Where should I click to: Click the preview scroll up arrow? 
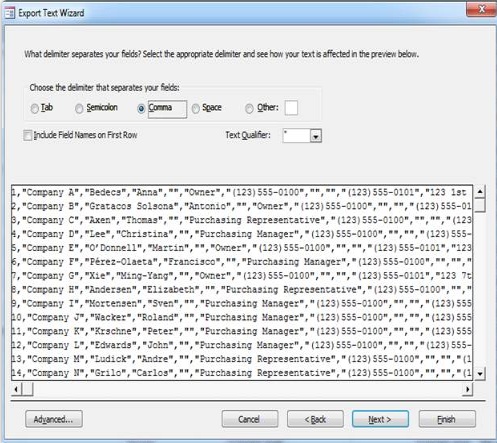pyautogui.click(x=480, y=192)
